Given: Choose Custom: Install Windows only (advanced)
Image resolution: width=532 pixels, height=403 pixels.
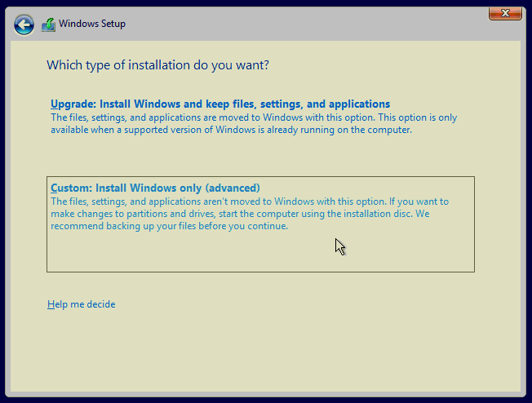Looking at the screenshot, I should tap(155, 188).
